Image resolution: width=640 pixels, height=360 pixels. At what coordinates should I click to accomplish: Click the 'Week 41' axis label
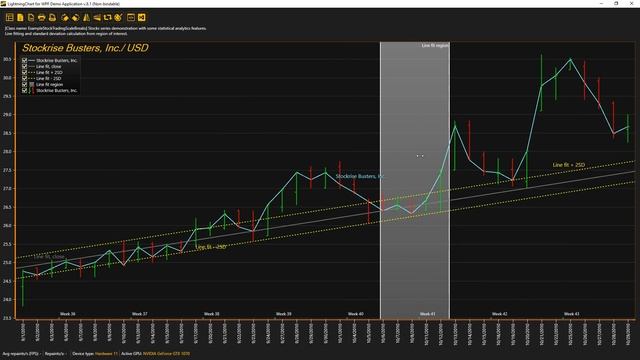(x=427, y=314)
